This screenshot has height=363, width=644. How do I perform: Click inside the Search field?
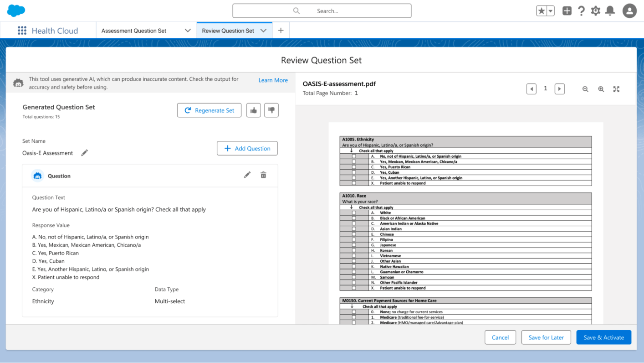(322, 10)
